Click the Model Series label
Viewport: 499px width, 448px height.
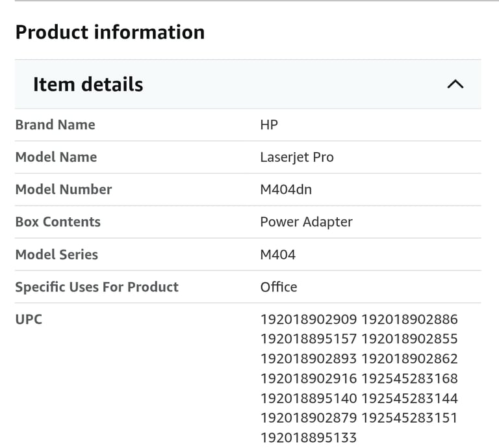coord(57,254)
